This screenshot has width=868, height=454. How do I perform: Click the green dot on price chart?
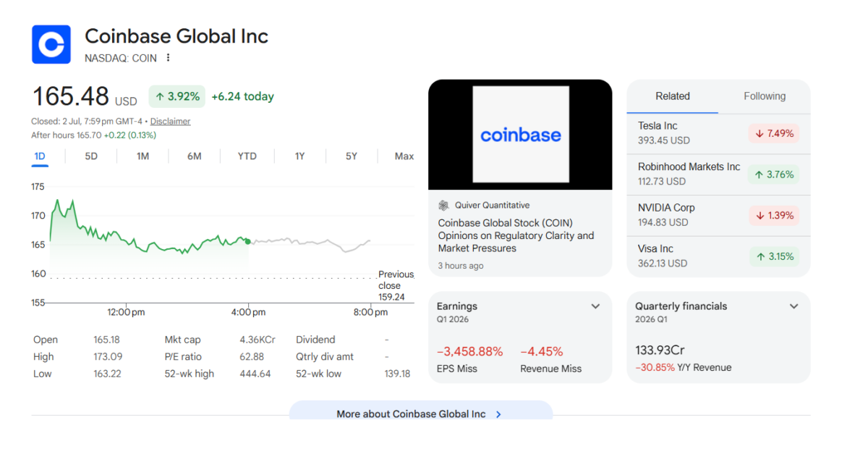click(x=247, y=241)
